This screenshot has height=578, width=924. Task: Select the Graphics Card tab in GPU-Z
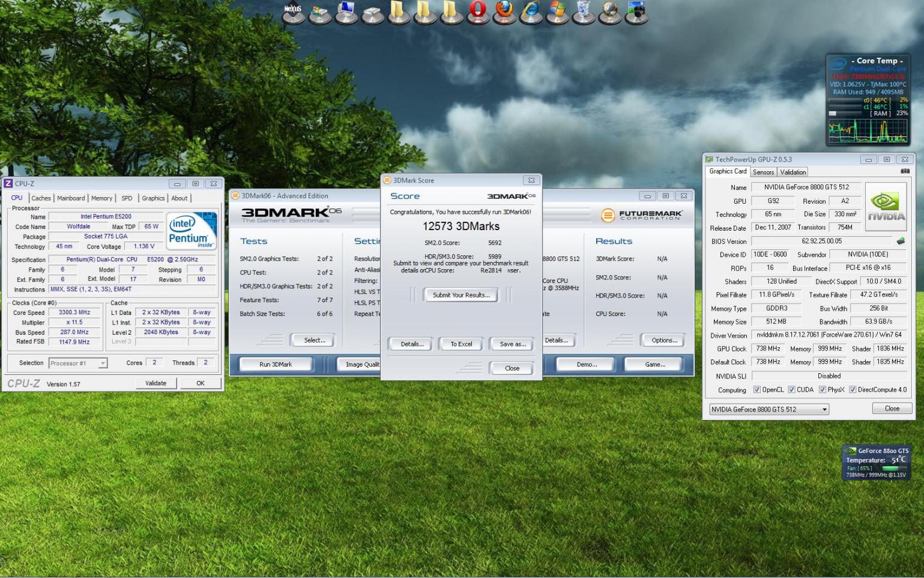[x=728, y=171]
